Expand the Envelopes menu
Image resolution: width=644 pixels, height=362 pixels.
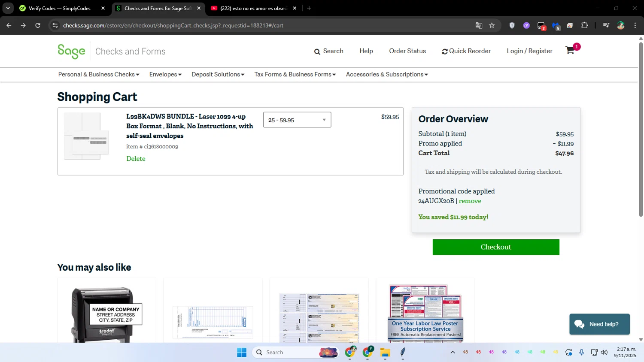[x=165, y=74]
